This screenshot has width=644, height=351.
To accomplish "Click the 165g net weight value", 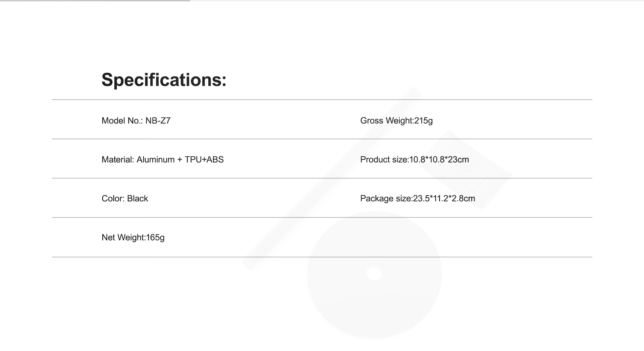I will pyautogui.click(x=155, y=238).
